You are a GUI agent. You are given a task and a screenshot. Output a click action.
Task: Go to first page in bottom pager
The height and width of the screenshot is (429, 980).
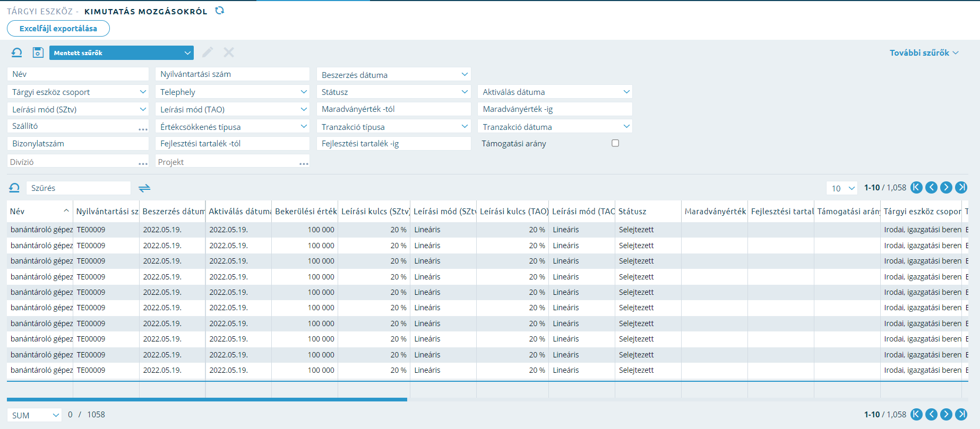coord(916,415)
